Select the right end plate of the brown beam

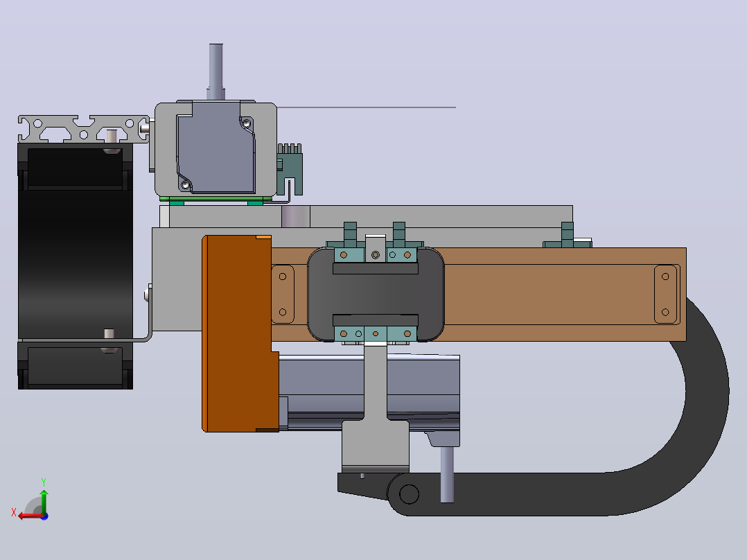click(x=665, y=295)
